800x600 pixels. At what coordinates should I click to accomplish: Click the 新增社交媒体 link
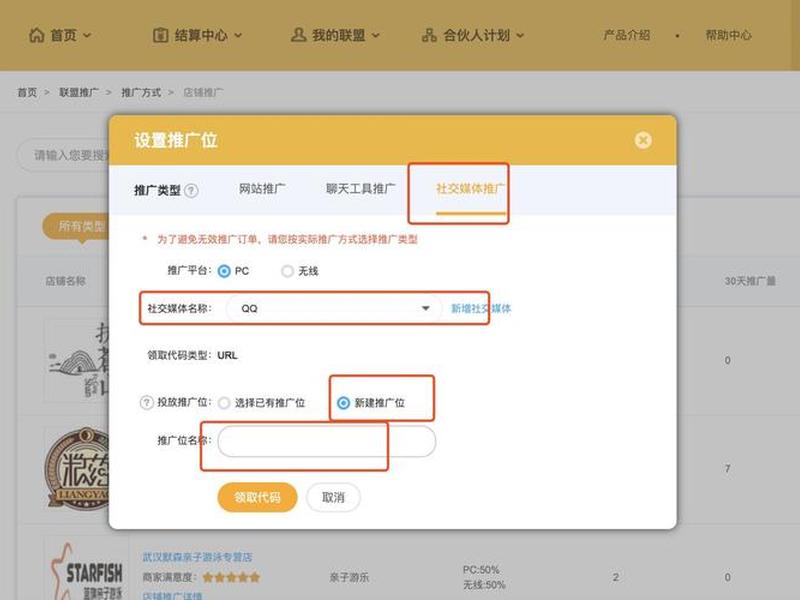[481, 308]
